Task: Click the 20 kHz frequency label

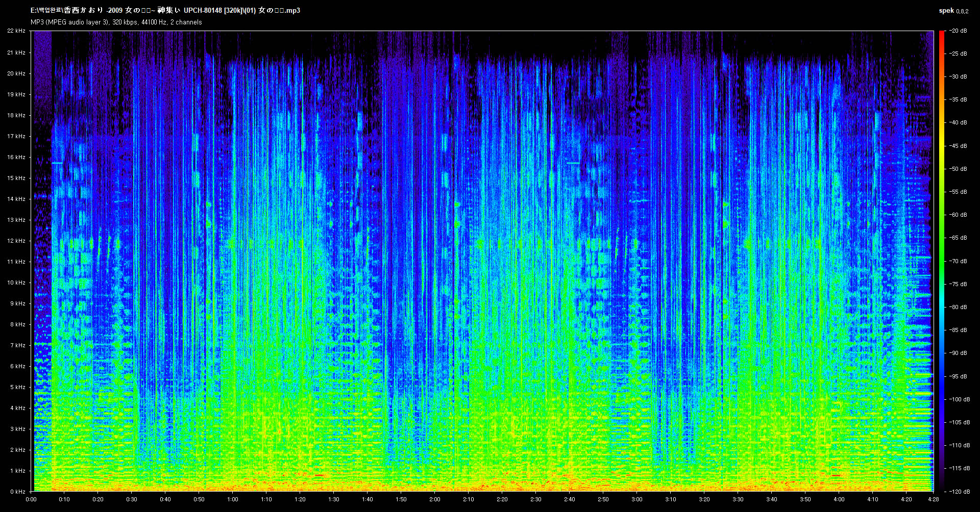Action: tap(16, 73)
